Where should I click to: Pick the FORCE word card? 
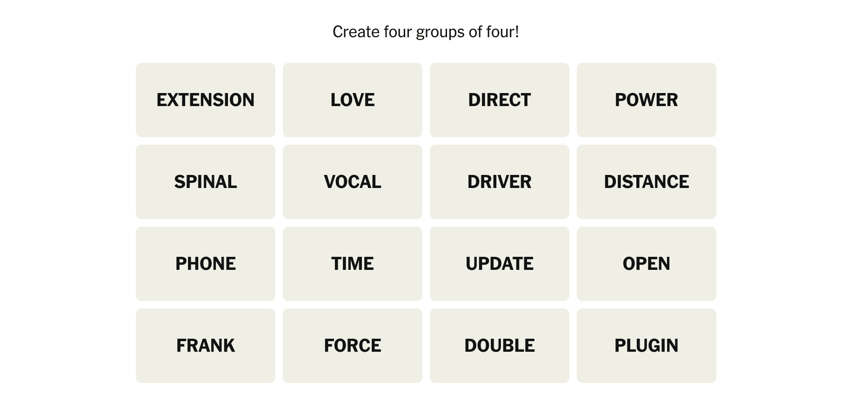353,346
